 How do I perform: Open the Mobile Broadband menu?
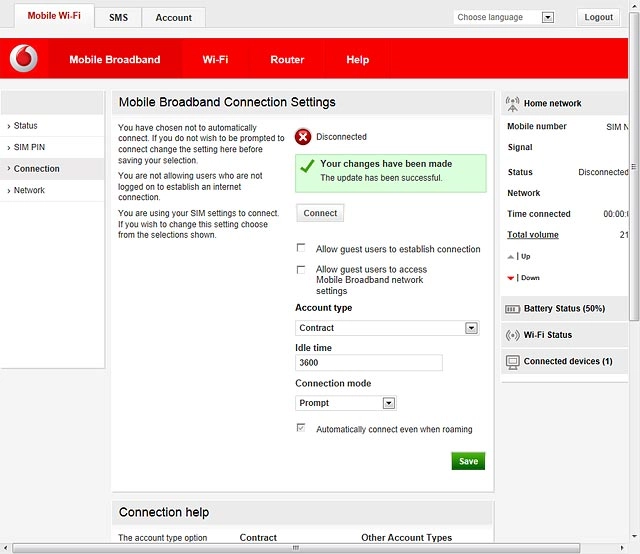(115, 60)
